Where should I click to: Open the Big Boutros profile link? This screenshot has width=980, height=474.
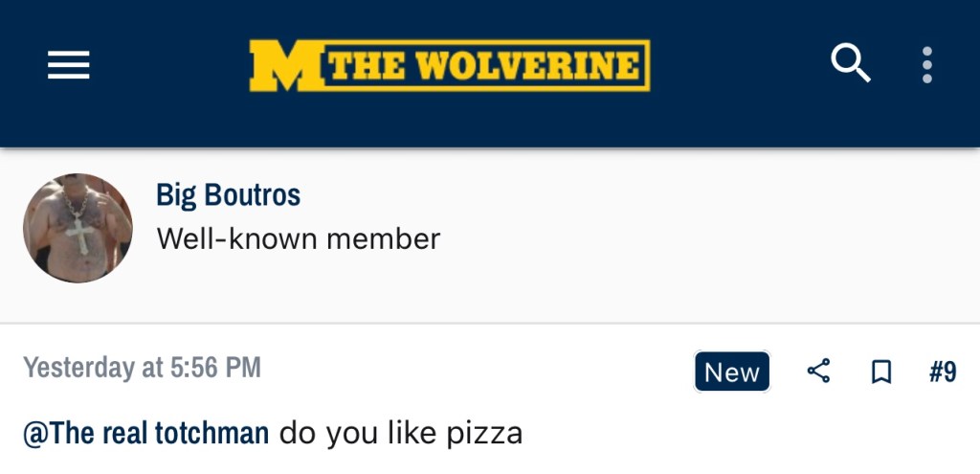(x=228, y=195)
